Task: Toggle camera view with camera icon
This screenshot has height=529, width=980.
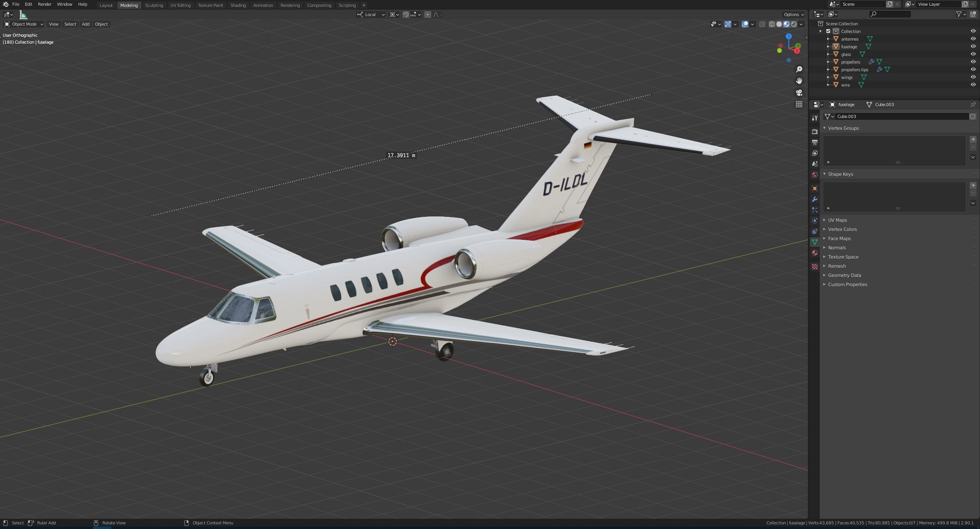Action: point(799,93)
